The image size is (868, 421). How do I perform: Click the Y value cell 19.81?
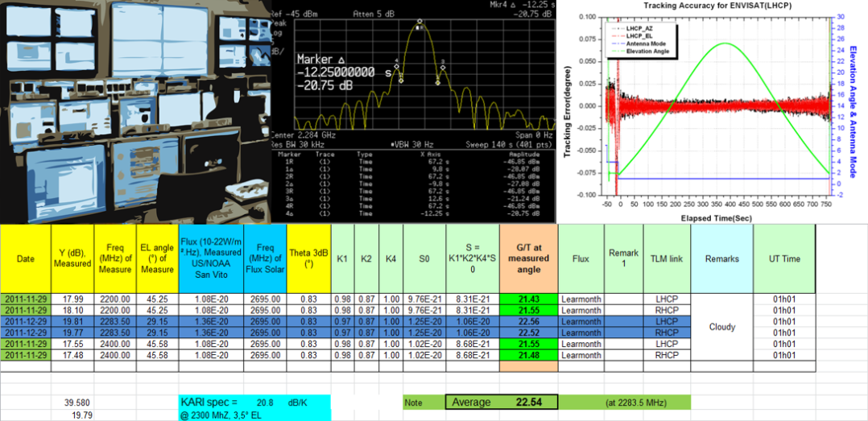point(72,321)
